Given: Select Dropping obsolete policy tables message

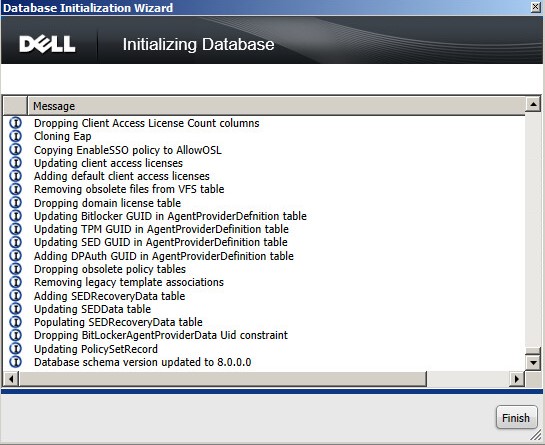Looking at the screenshot, I should coord(110,269).
